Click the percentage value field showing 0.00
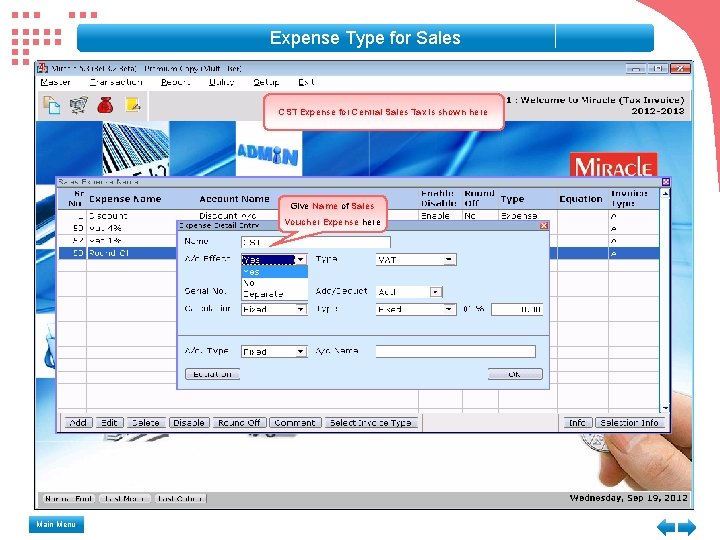The height and width of the screenshot is (540, 720). point(517,309)
